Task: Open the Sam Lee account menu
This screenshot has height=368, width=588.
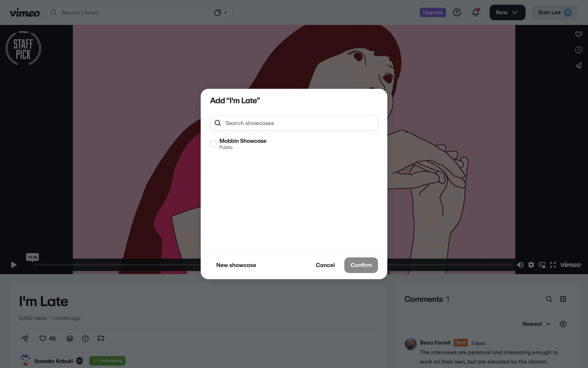Action: coord(555,13)
